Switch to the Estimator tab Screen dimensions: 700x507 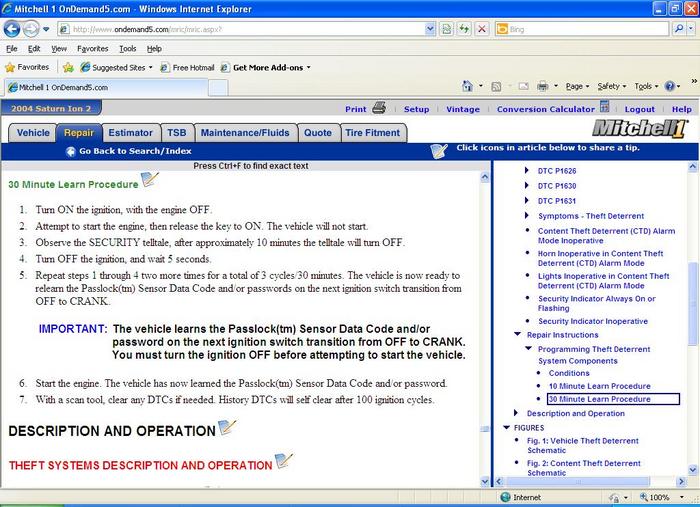pyautogui.click(x=130, y=132)
